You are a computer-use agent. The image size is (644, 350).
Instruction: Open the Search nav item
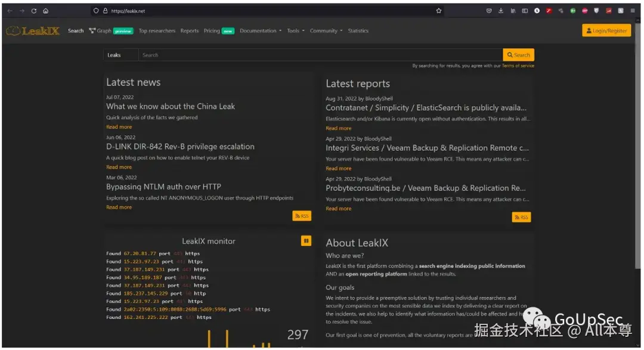point(76,31)
